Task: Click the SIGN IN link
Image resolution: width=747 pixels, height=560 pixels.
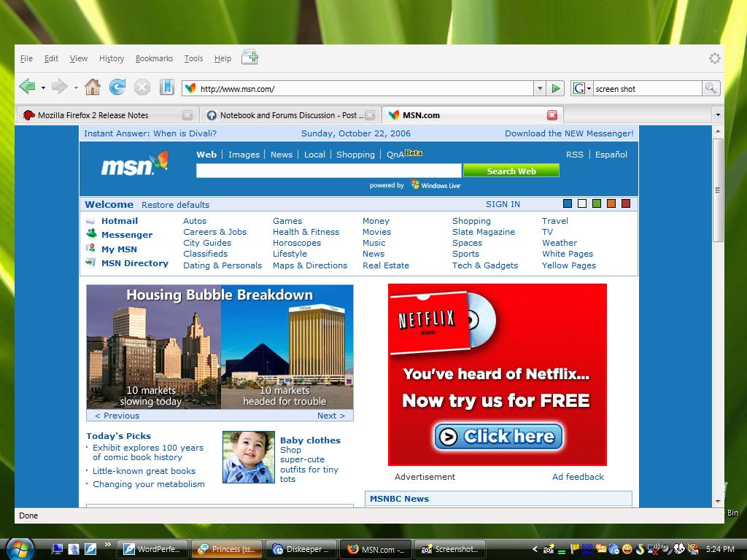Action: (x=503, y=204)
